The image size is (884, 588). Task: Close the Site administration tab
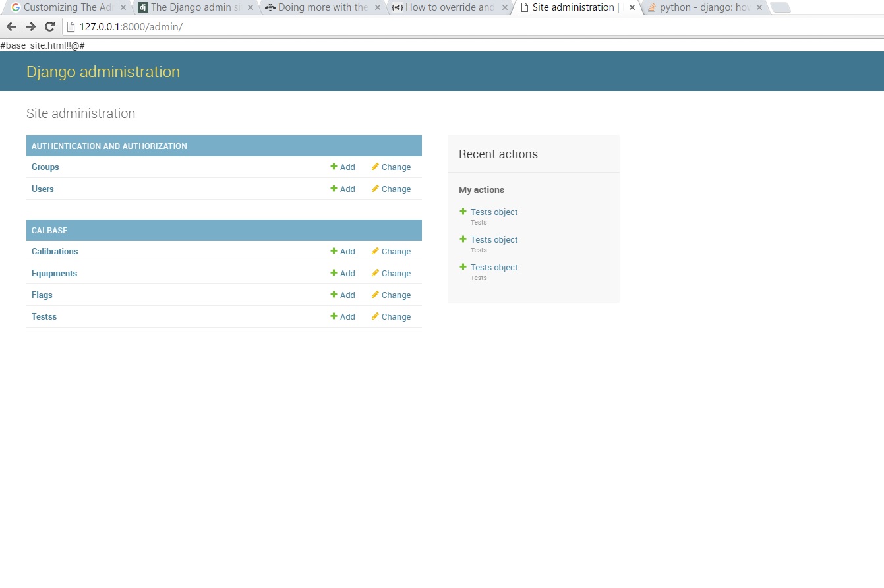(632, 8)
